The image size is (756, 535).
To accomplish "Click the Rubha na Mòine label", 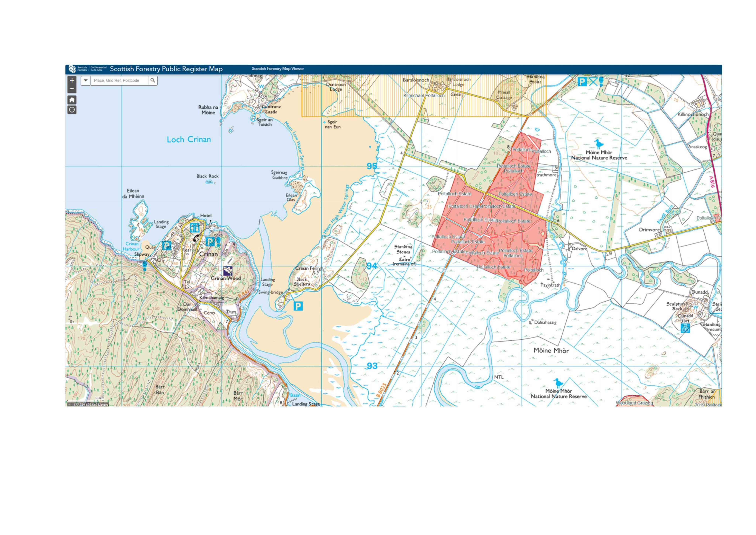I will pyautogui.click(x=208, y=110).
